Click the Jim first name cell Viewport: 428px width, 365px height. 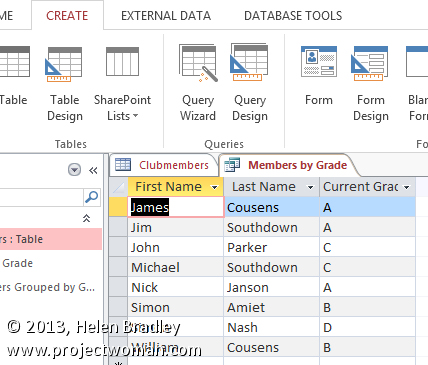pyautogui.click(x=176, y=227)
